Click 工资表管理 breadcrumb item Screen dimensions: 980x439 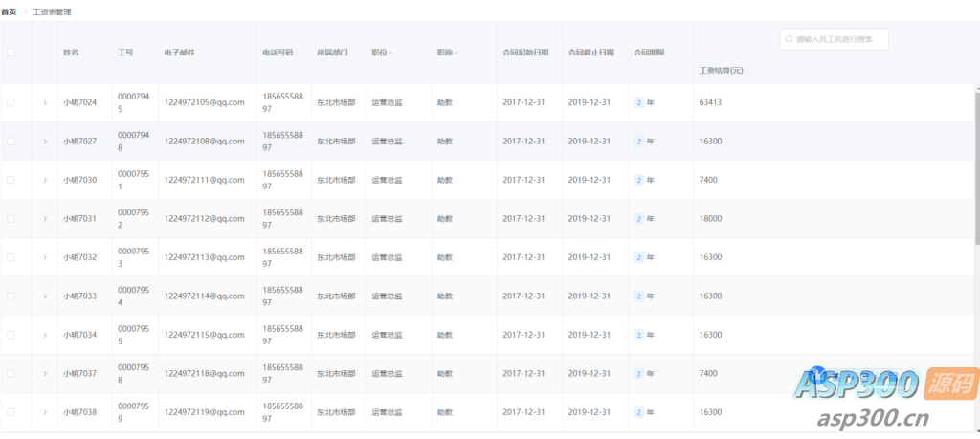click(x=52, y=11)
